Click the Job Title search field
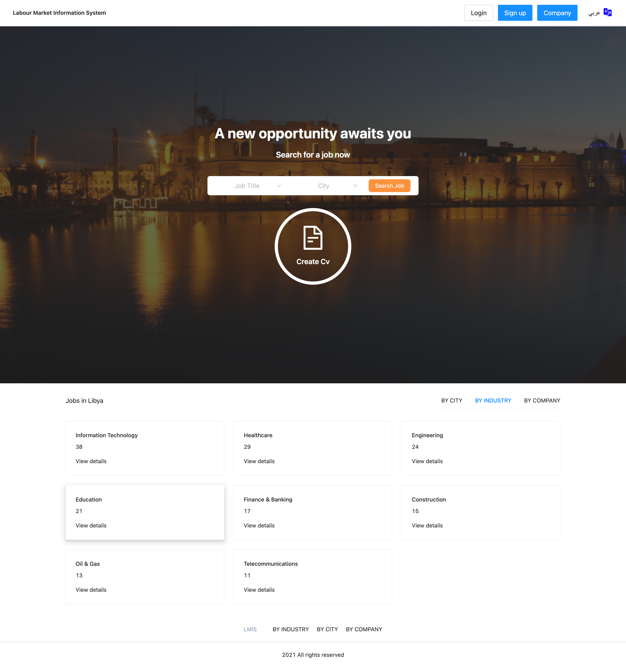Image resolution: width=626 pixels, height=672 pixels. tap(247, 186)
